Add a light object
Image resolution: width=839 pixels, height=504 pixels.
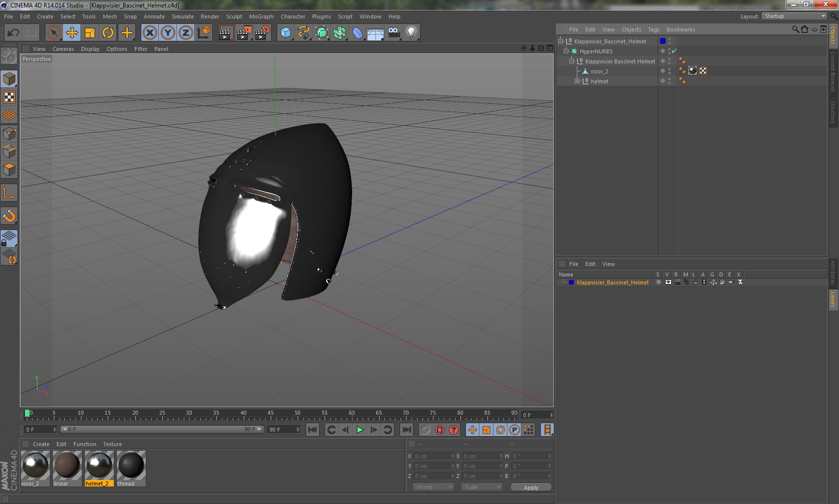412,33
